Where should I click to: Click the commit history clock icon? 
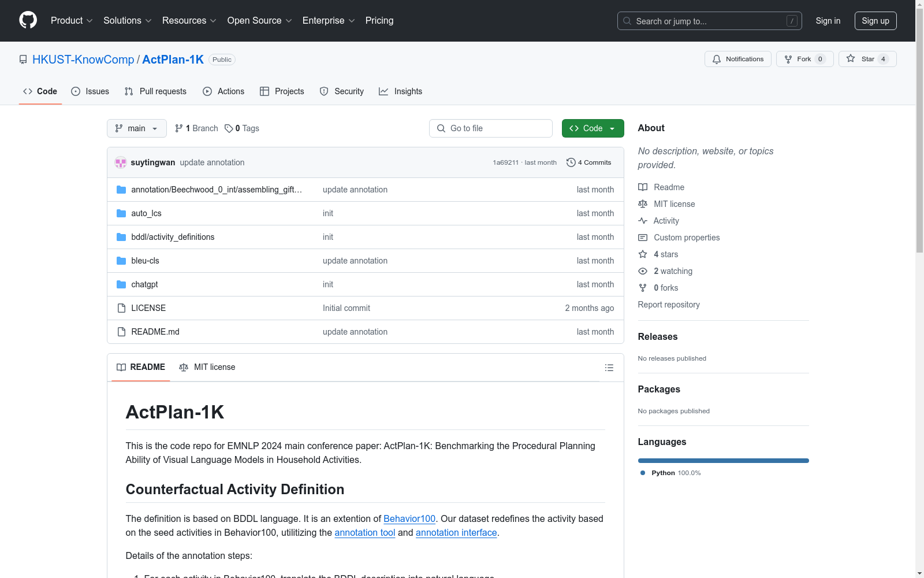571,162
